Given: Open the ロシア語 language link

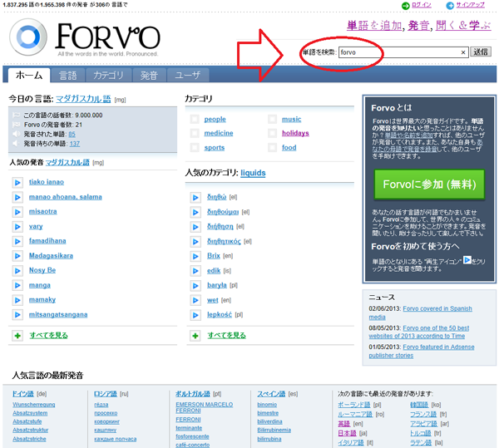Looking at the screenshot, I should coord(106,394).
